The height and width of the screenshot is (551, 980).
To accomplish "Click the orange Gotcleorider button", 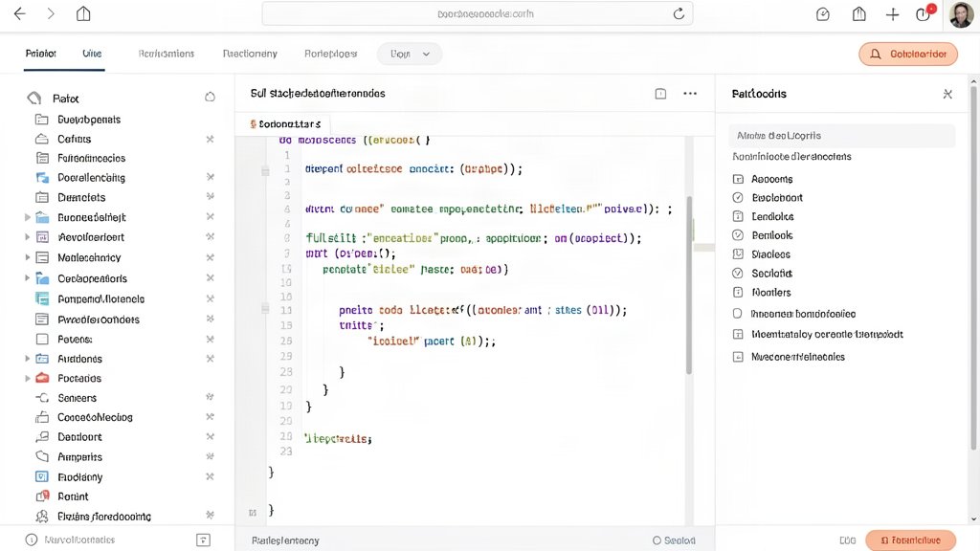I will point(908,55).
